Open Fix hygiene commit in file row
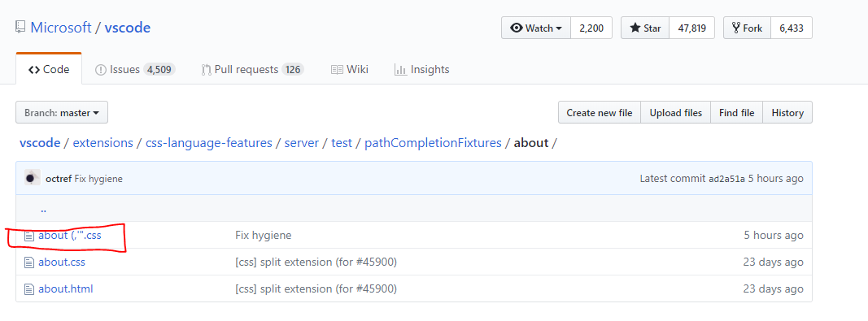The width and height of the screenshot is (868, 321). point(264,235)
